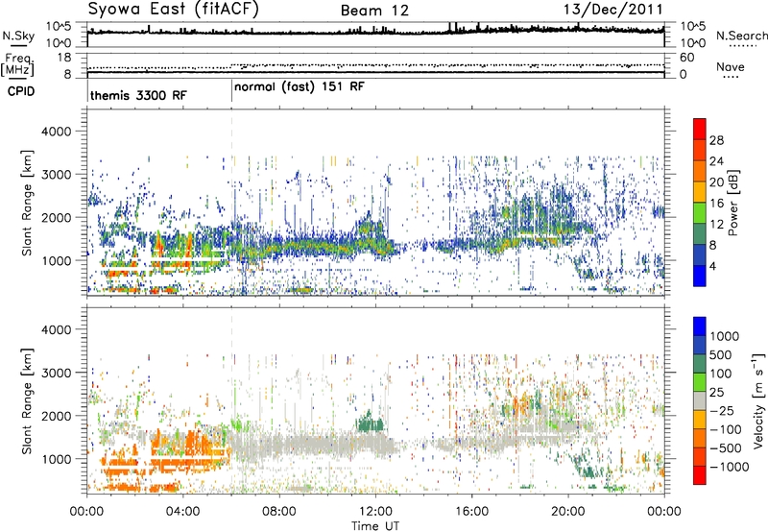The width and height of the screenshot is (768, 532).
Task: Click the Nave axis value 60
Action: pos(686,58)
